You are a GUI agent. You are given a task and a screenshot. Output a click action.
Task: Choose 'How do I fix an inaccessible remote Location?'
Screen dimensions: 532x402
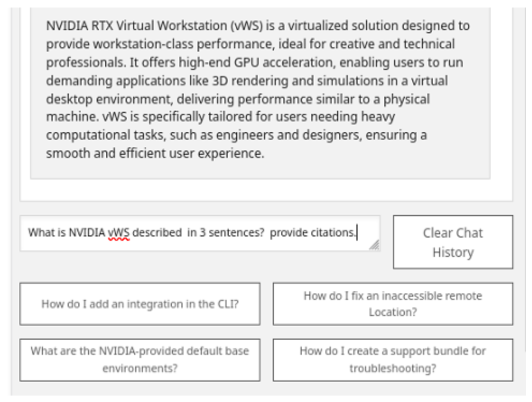click(x=392, y=304)
